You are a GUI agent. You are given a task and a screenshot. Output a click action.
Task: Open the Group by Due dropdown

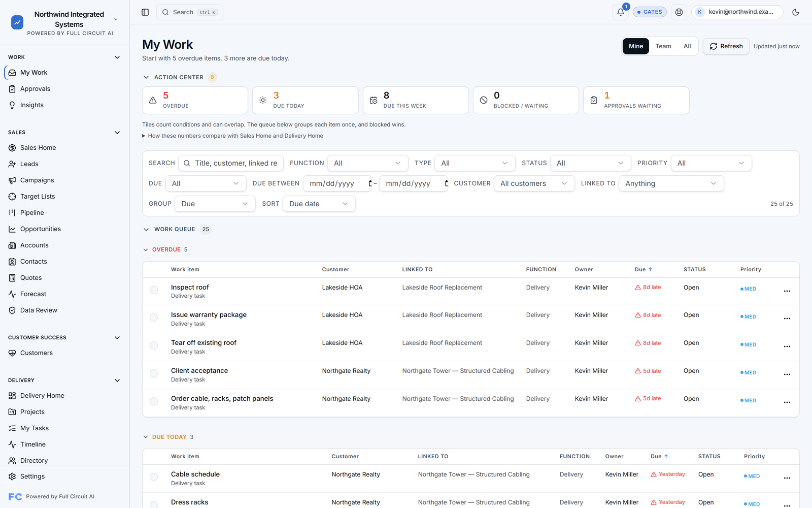(x=215, y=204)
